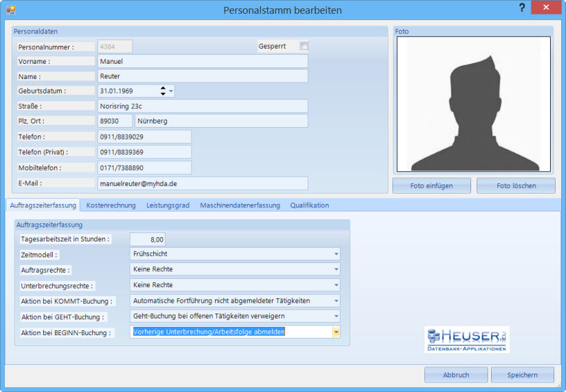Switch to the Kostenrechnung tab
This screenshot has width=566, height=392.
point(111,205)
